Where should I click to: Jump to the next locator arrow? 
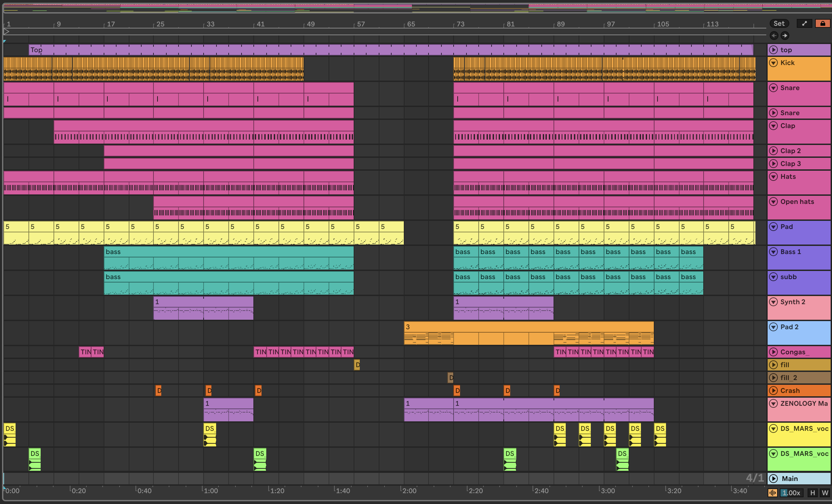click(x=785, y=36)
